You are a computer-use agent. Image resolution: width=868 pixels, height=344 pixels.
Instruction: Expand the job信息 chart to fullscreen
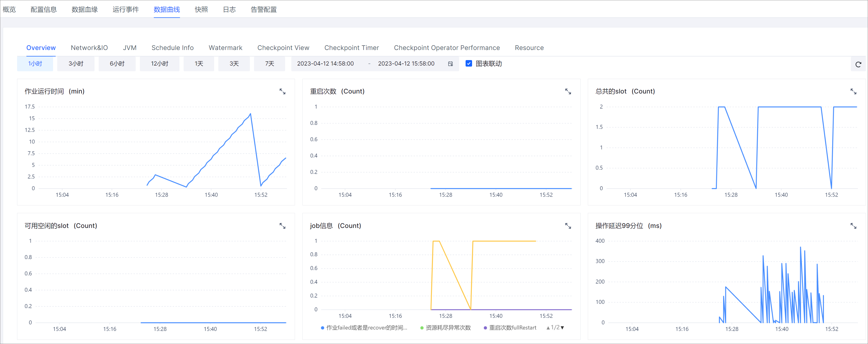pyautogui.click(x=568, y=226)
